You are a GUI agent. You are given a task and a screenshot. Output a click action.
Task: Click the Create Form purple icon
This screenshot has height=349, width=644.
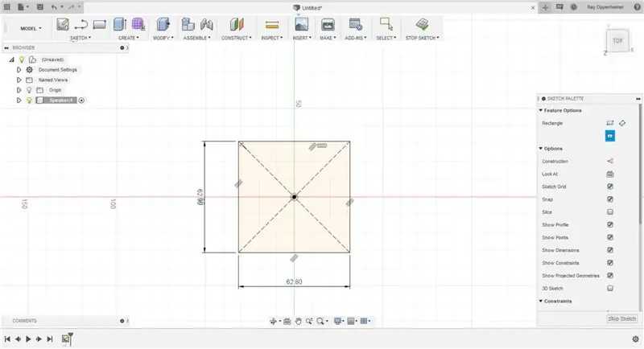138,24
